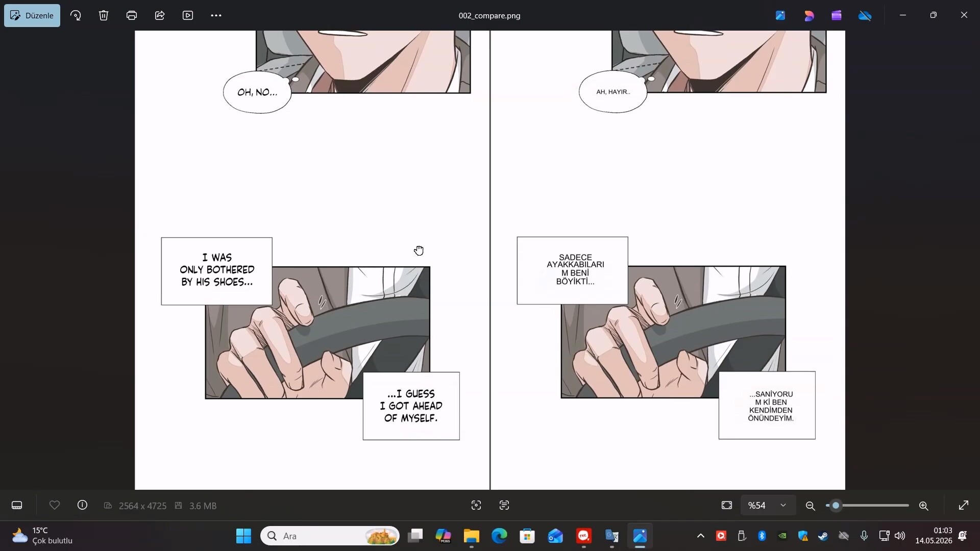The image size is (980, 551).
Task: Open NVIDIA tray icon
Action: [x=782, y=536]
